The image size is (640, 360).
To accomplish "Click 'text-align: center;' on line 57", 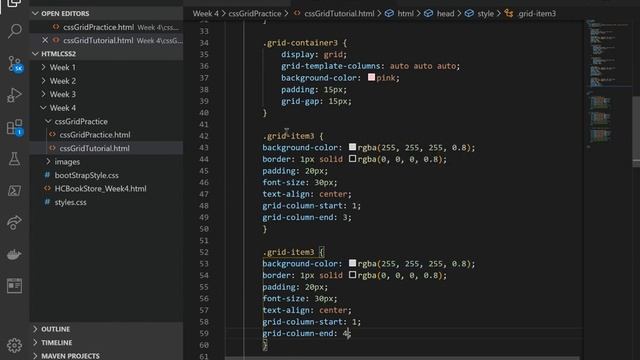I will point(307,310).
